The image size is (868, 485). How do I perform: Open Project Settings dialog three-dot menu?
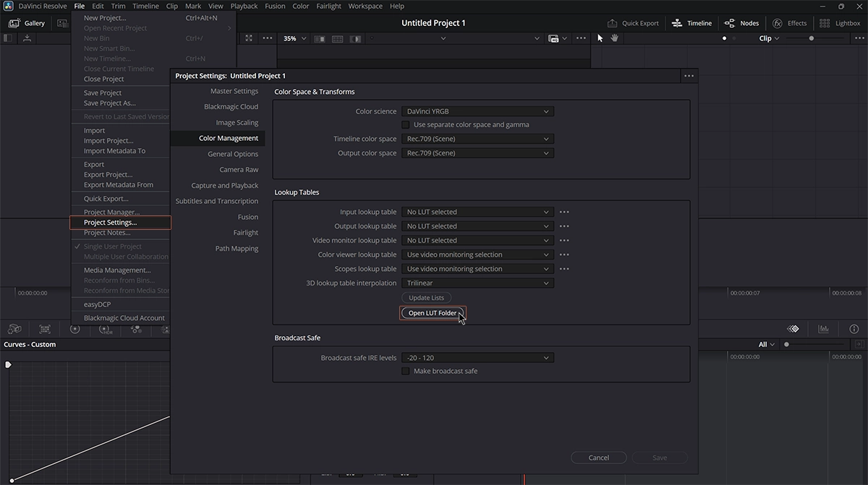tap(689, 76)
